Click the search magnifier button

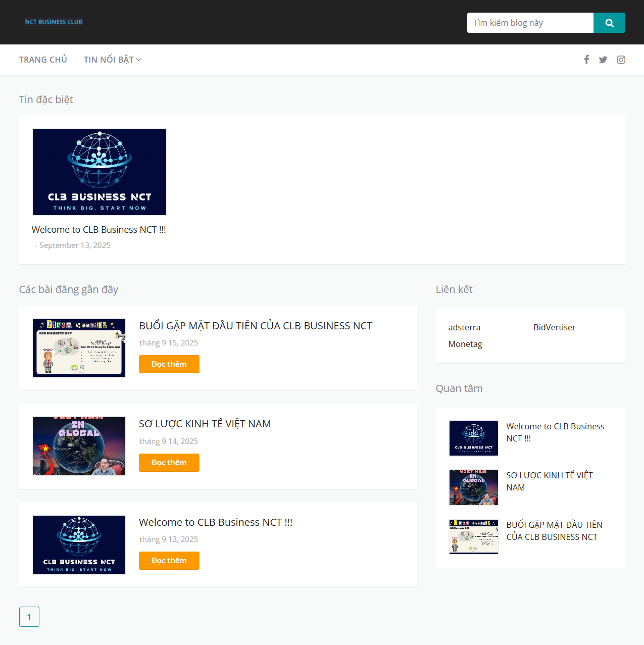(609, 23)
